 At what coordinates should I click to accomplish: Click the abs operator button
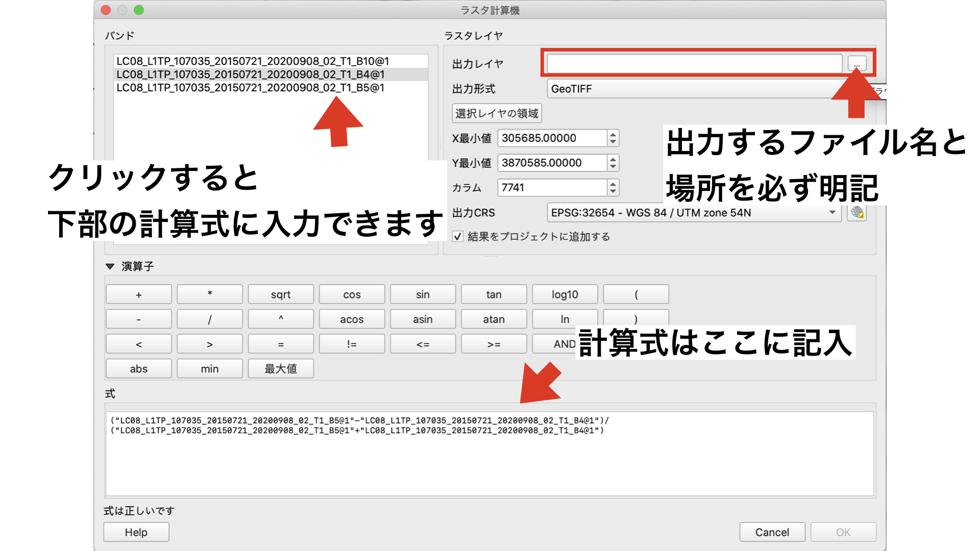point(139,368)
